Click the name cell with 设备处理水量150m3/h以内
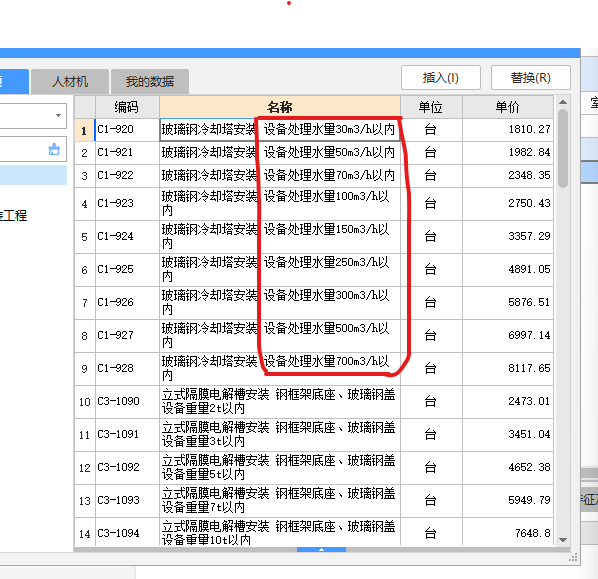Image resolution: width=598 pixels, height=579 pixels. [x=280, y=237]
